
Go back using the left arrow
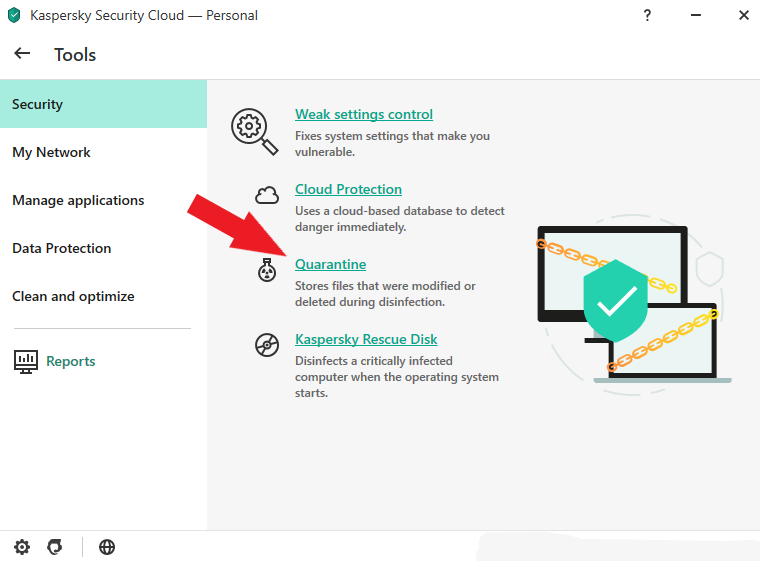(x=22, y=53)
